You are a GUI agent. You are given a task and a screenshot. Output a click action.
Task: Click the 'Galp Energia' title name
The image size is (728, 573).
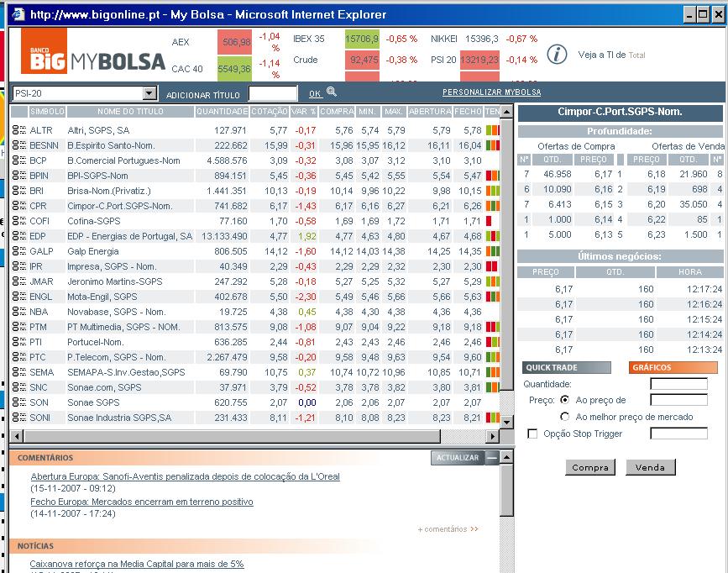[x=93, y=251]
